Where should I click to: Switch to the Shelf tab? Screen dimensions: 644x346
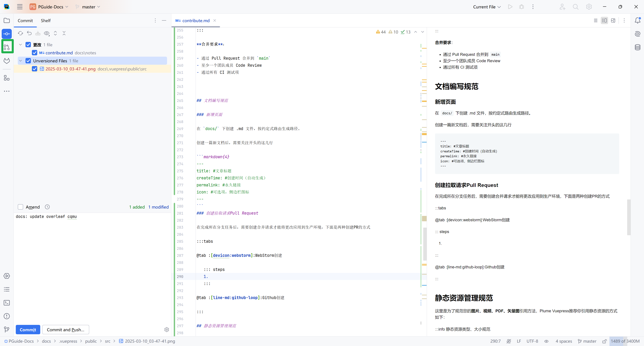(45, 20)
